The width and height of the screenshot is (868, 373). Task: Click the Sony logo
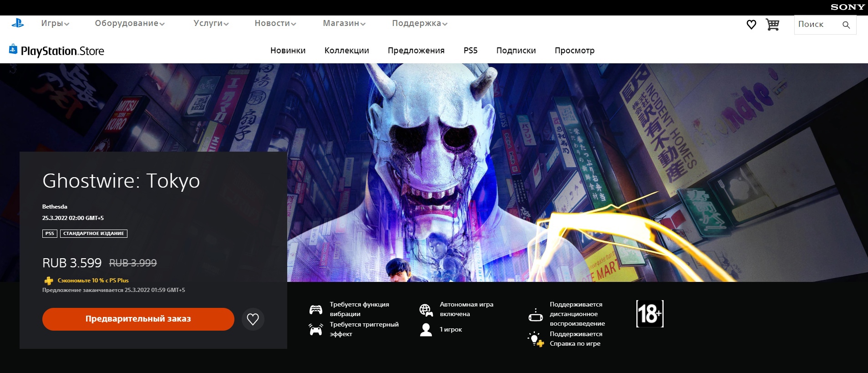tap(848, 7)
